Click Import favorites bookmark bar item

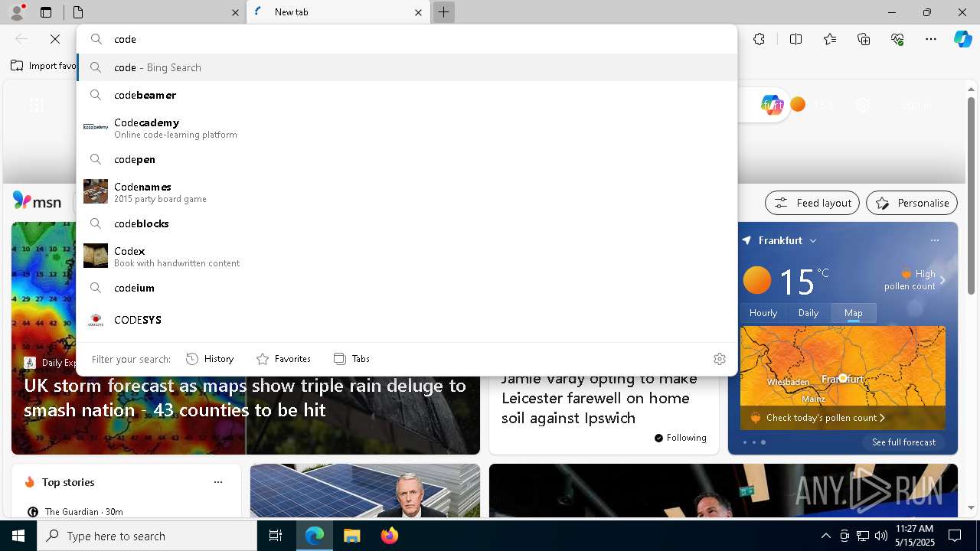(x=44, y=66)
